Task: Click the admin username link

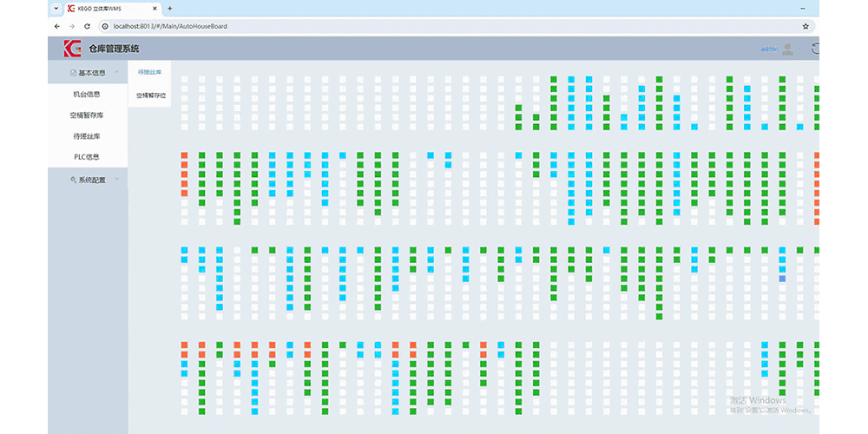Action: [x=769, y=49]
